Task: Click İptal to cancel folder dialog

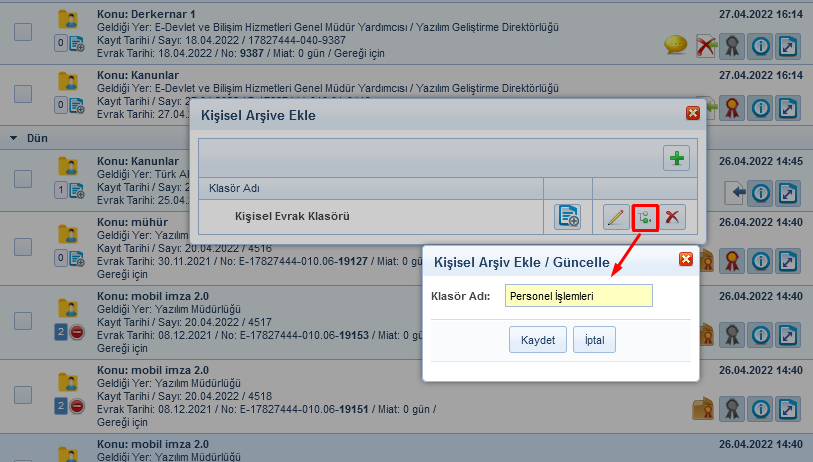Action: point(594,340)
